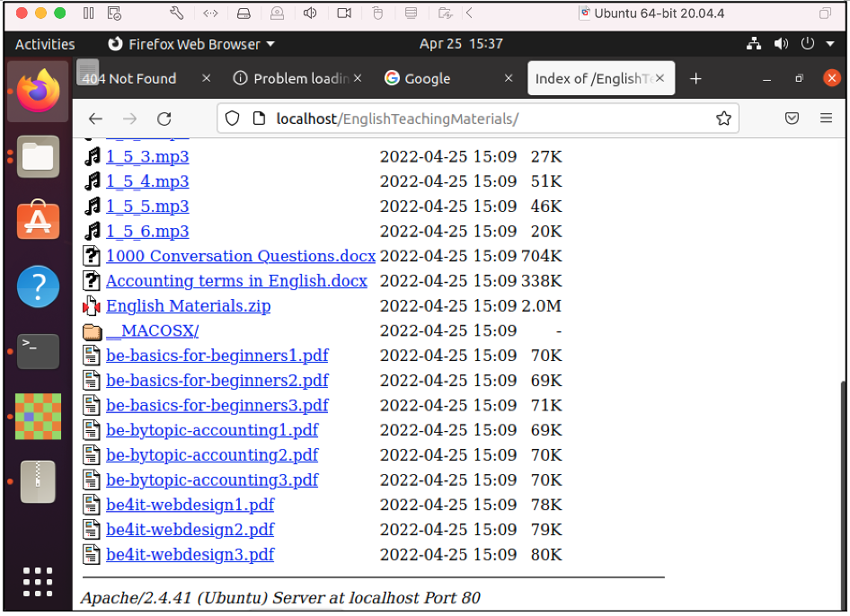Navigate back to the previous page
850x616 pixels.
tap(96, 118)
